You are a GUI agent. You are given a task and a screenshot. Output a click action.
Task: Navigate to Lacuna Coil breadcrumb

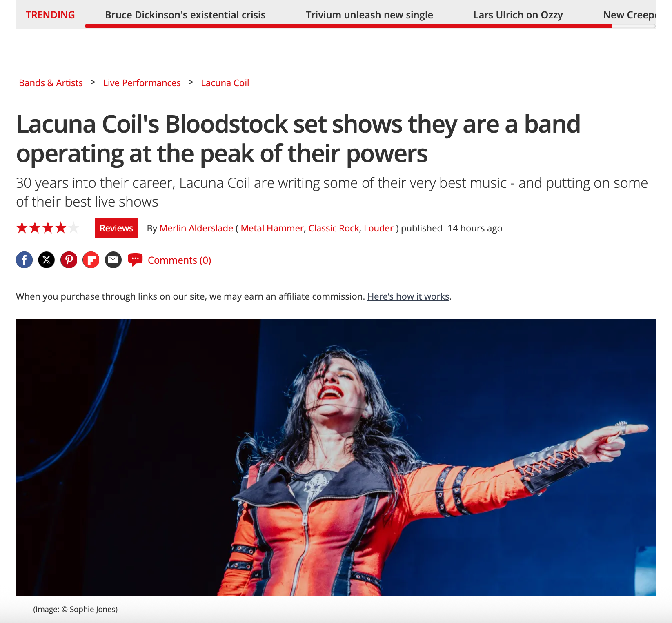pyautogui.click(x=225, y=83)
